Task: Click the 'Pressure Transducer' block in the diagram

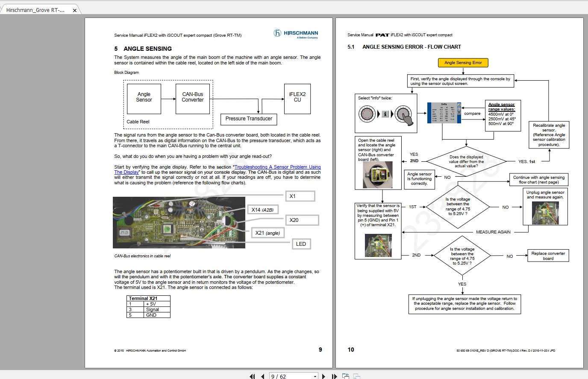Action: [249, 119]
